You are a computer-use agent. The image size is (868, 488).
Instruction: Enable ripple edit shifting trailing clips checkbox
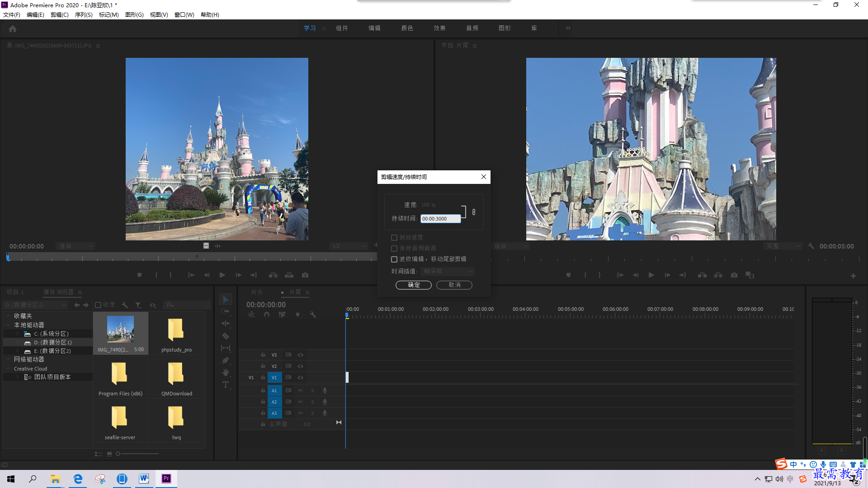coord(394,259)
